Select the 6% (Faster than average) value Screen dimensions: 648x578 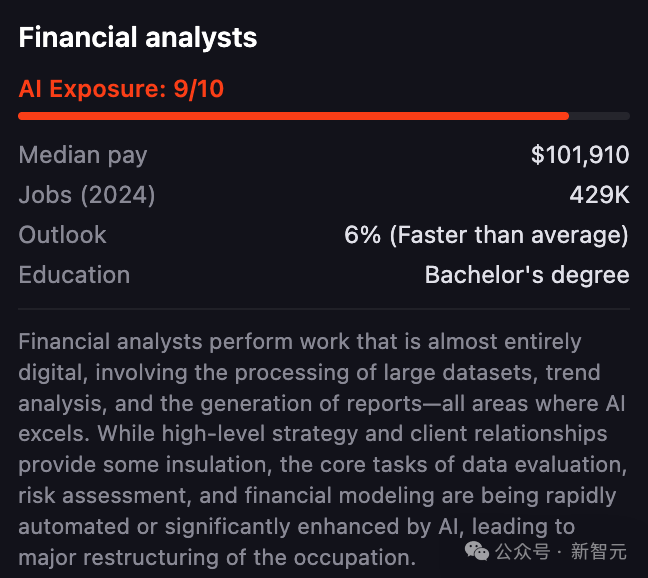486,235
